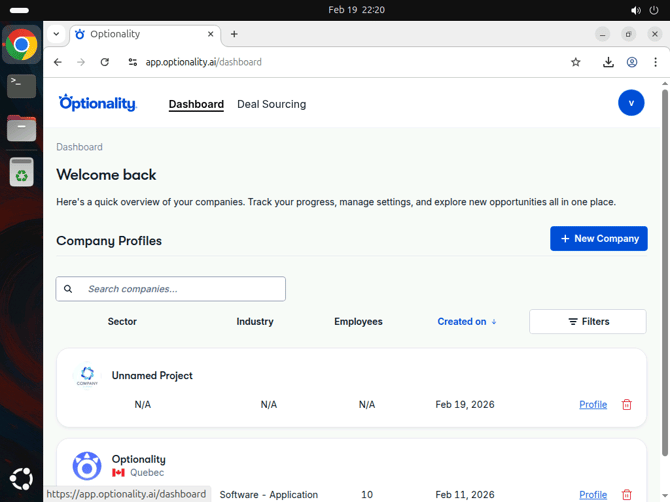Go back to the previous page
The image size is (670, 502).
click(58, 62)
